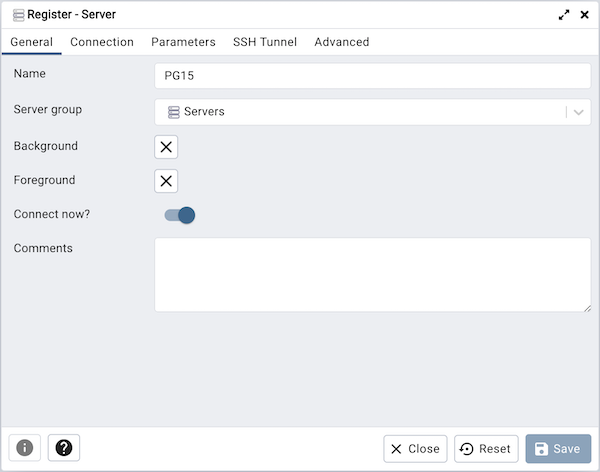Clear the Background color selection
Image resolution: width=600 pixels, height=472 pixels.
pyautogui.click(x=166, y=147)
